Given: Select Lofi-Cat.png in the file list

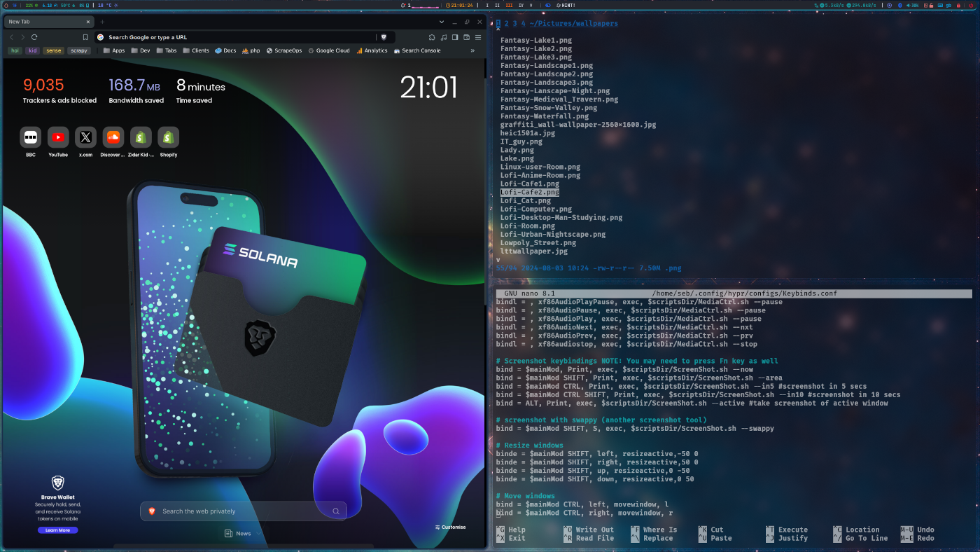Looking at the screenshot, I should (x=525, y=200).
